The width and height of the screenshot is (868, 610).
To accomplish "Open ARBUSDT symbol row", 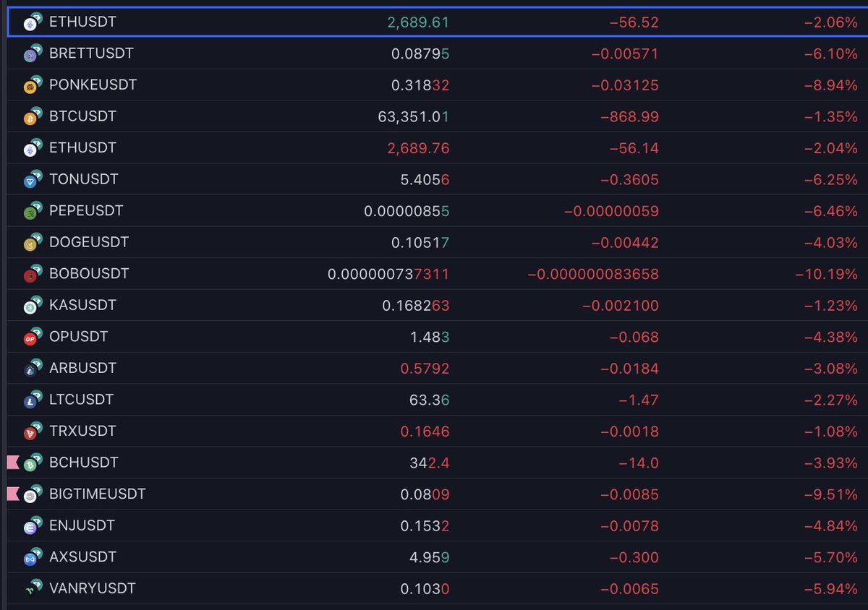I will 437,368.
